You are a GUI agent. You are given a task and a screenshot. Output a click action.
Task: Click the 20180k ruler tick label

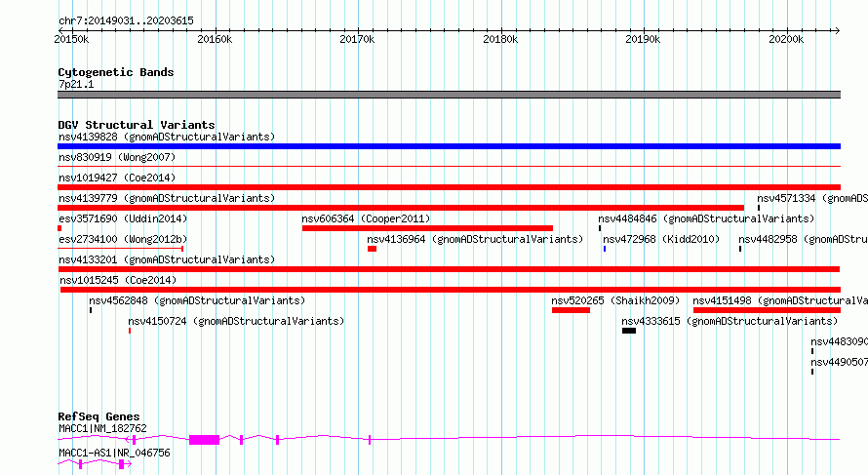500,39
